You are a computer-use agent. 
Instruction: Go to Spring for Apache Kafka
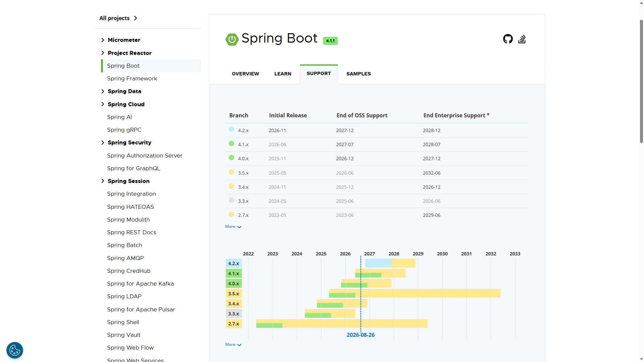pyautogui.click(x=141, y=284)
